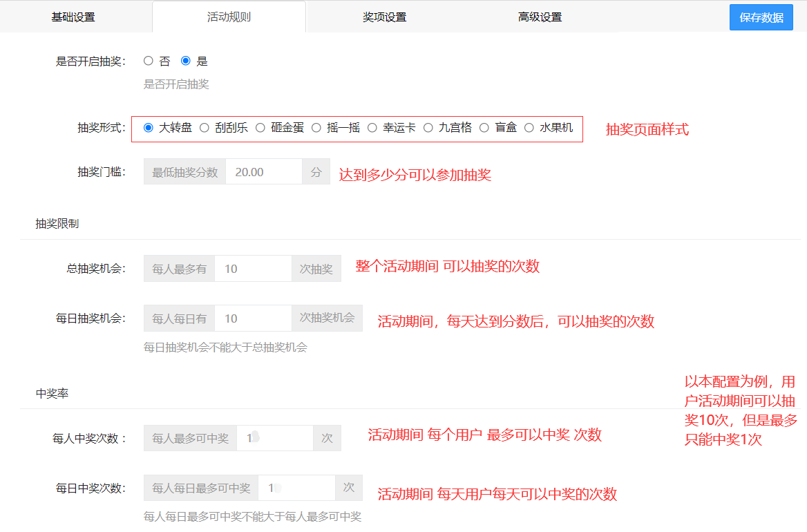Click the 每日中奖次数 field label
807x532 pixels.
tap(91, 488)
